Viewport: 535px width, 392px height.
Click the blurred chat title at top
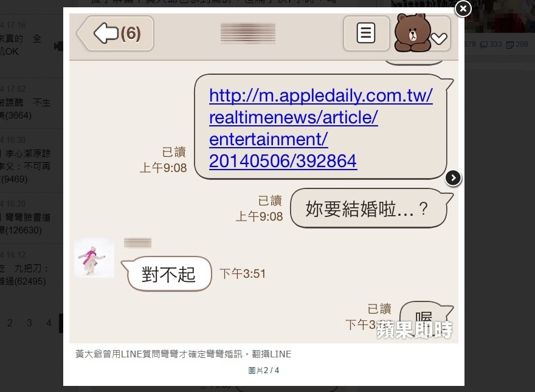coord(248,33)
